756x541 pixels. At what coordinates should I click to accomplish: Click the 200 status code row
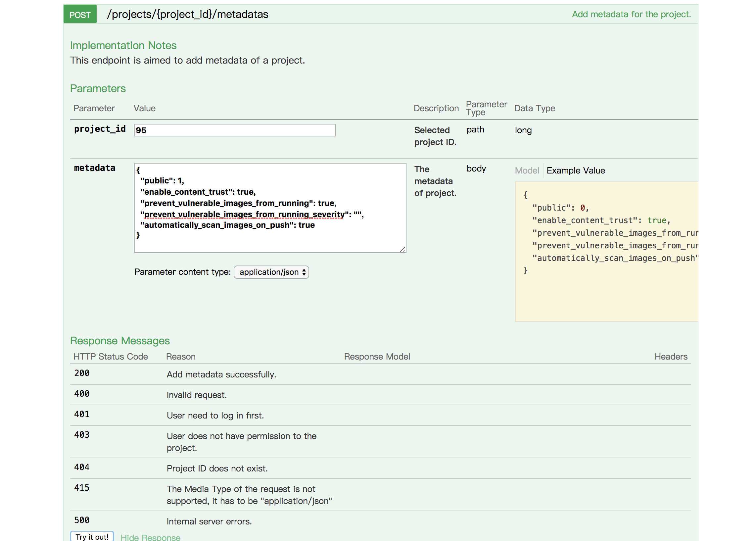click(82, 373)
